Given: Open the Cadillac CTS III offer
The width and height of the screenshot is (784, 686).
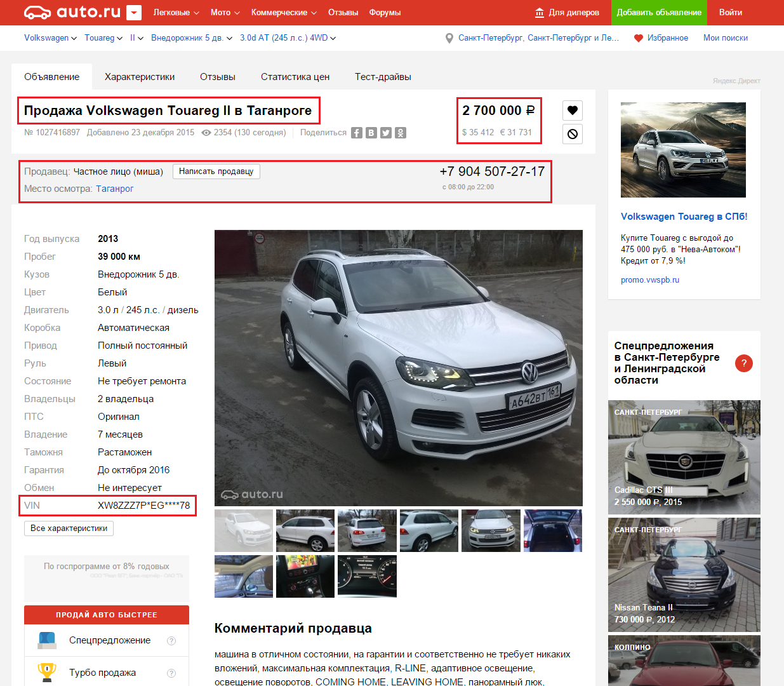Looking at the screenshot, I should [x=684, y=457].
